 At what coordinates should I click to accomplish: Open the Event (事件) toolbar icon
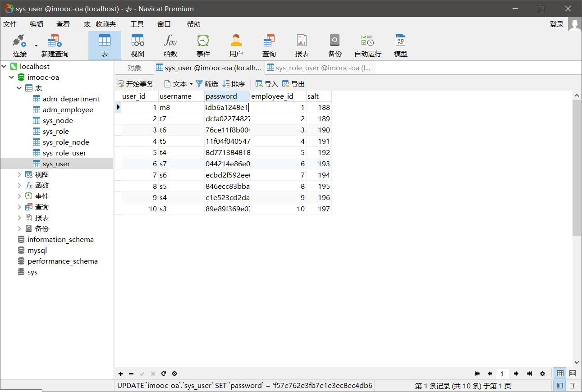(203, 46)
